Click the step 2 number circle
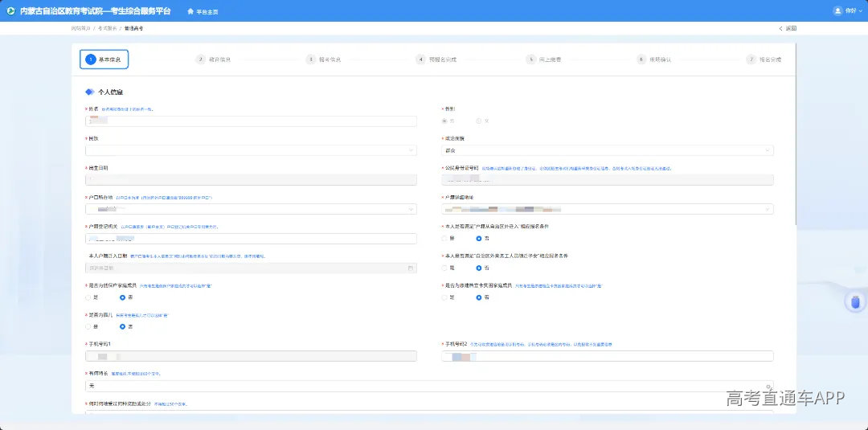 200,59
